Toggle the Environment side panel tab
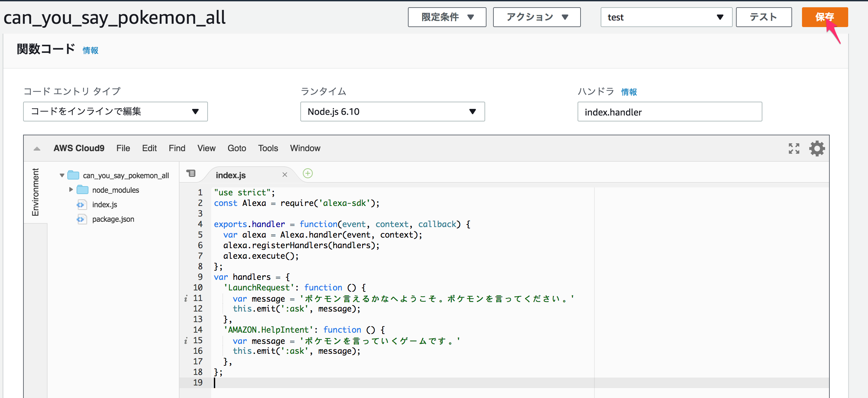 click(35, 192)
